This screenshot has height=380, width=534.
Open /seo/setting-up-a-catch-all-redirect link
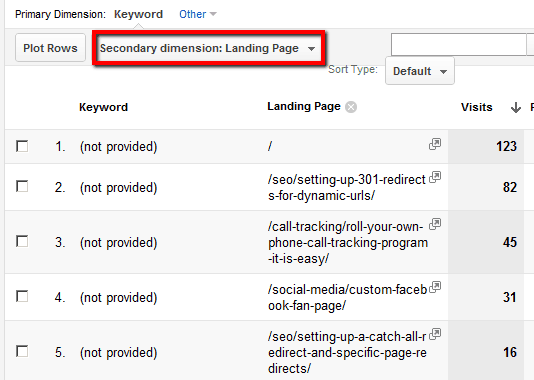(347, 352)
